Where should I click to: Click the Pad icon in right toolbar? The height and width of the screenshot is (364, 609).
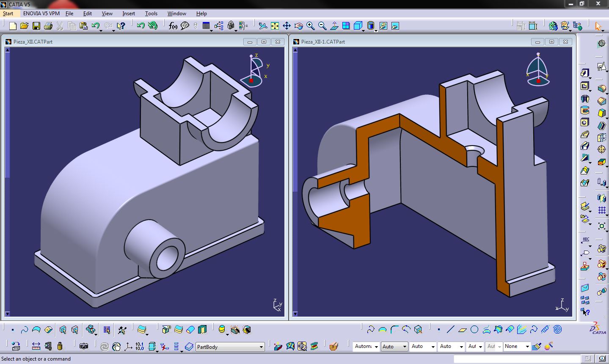585,73
